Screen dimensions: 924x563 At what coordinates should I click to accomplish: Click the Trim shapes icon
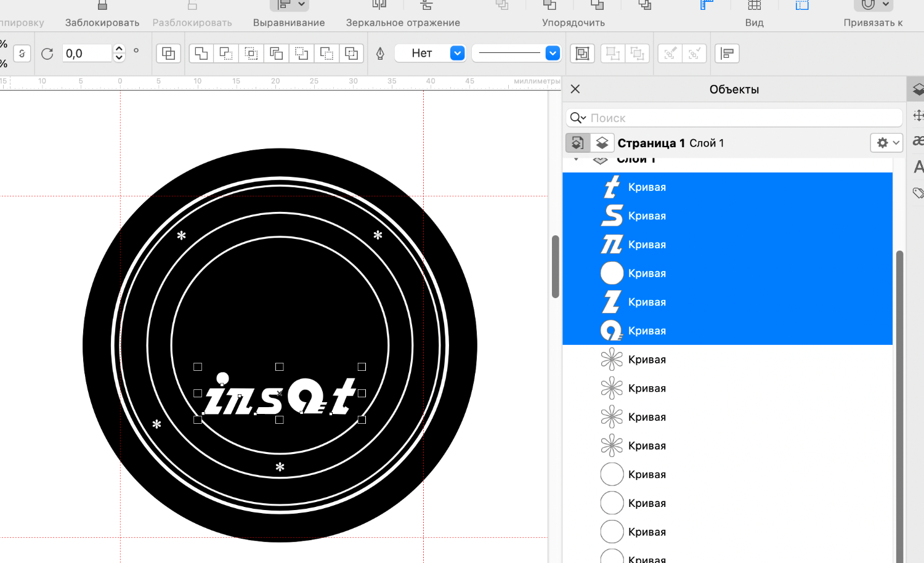(x=226, y=54)
